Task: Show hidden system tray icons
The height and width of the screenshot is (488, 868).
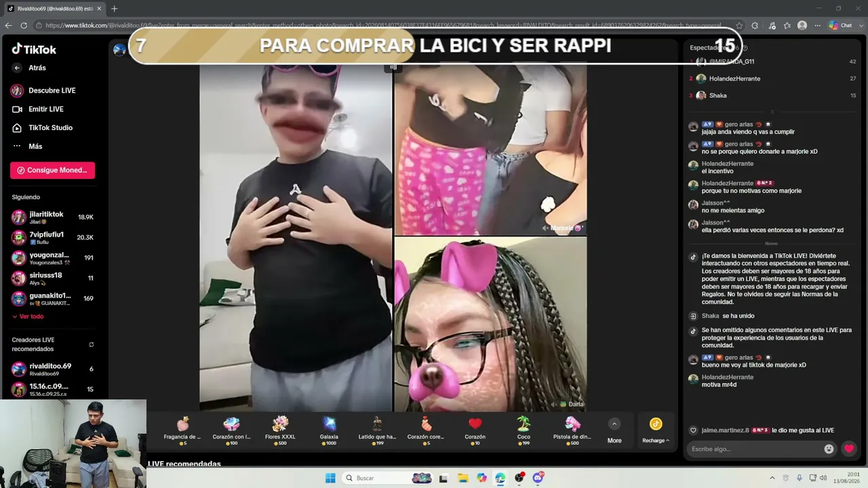Action: coord(772,478)
